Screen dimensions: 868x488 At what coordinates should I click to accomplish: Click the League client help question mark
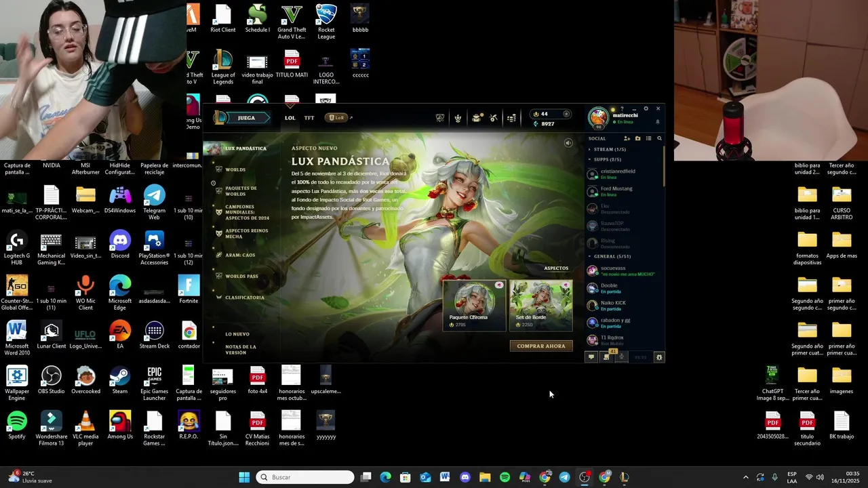(622, 108)
